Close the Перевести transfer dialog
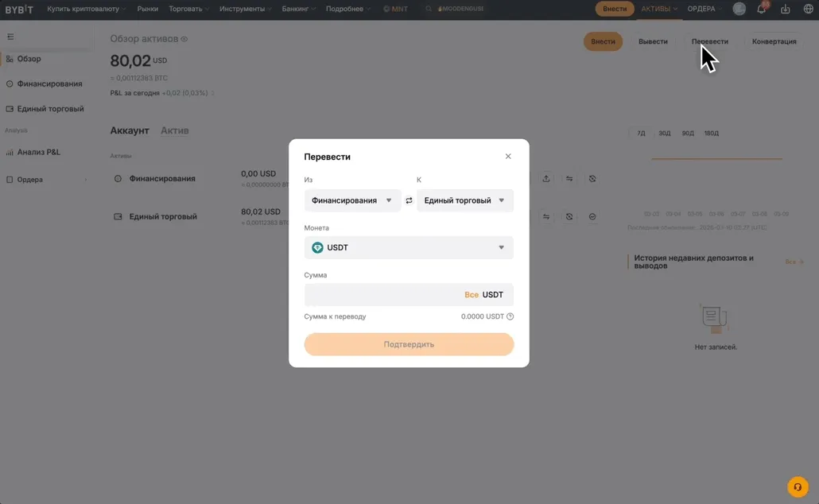Viewport: 819px width, 504px height. coord(508,157)
